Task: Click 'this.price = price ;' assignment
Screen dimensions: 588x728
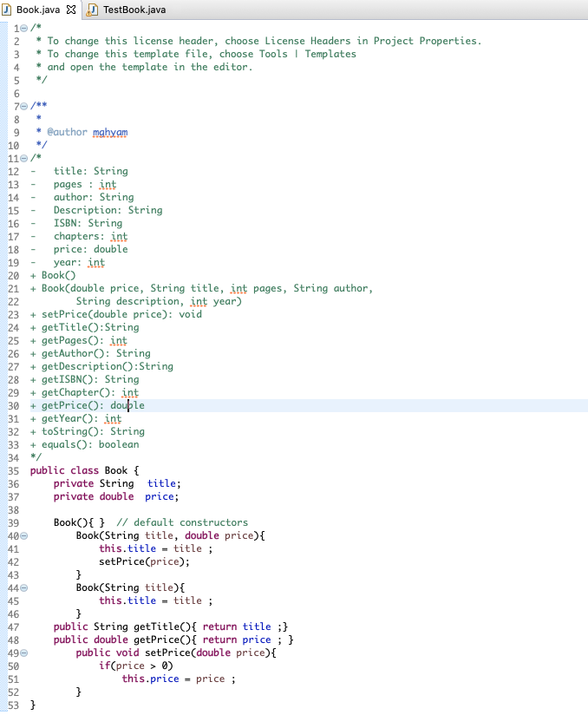Action: click(179, 679)
